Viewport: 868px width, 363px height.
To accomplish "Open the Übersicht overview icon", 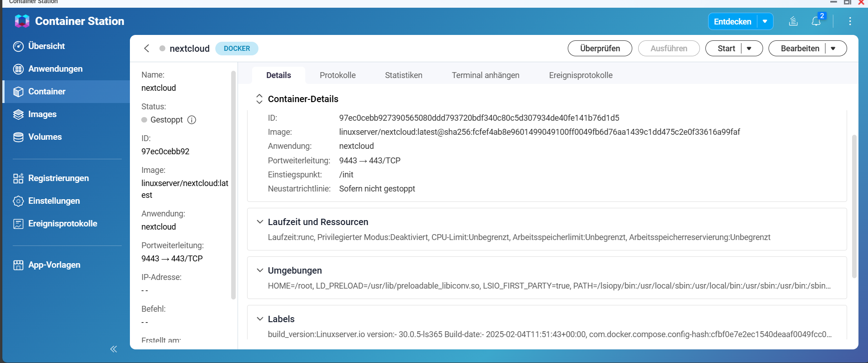I will pyautogui.click(x=18, y=46).
